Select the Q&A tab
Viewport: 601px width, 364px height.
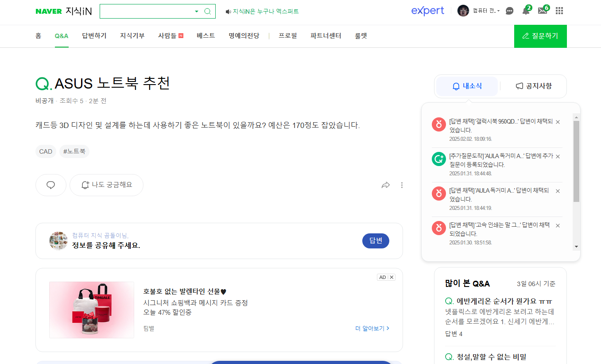(62, 36)
